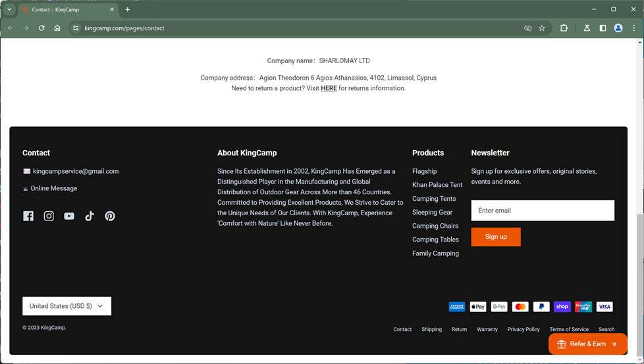Open a new browser tab
The image size is (644, 364).
click(x=128, y=9)
